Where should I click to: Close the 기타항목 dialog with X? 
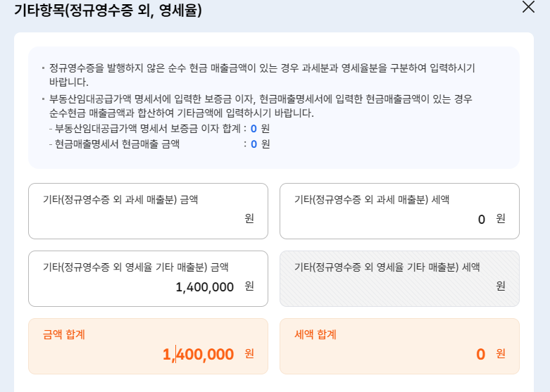coord(528,8)
